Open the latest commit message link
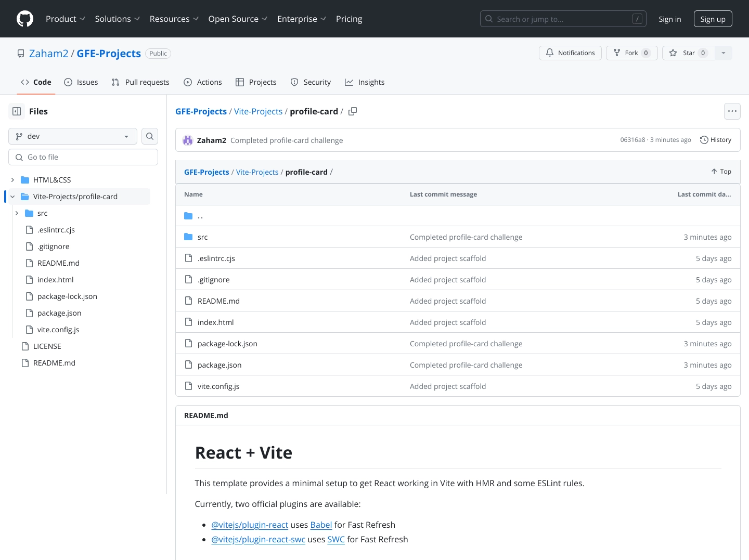749x560 pixels. (287, 140)
